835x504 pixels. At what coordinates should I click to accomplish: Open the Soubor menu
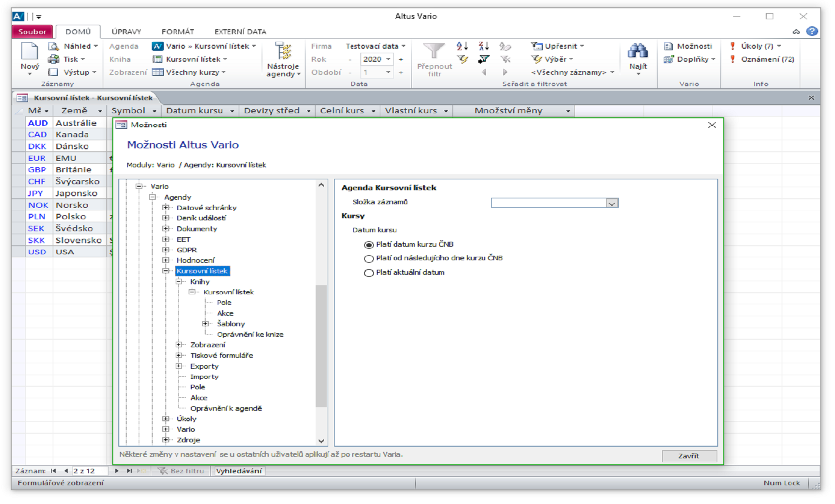pos(32,31)
